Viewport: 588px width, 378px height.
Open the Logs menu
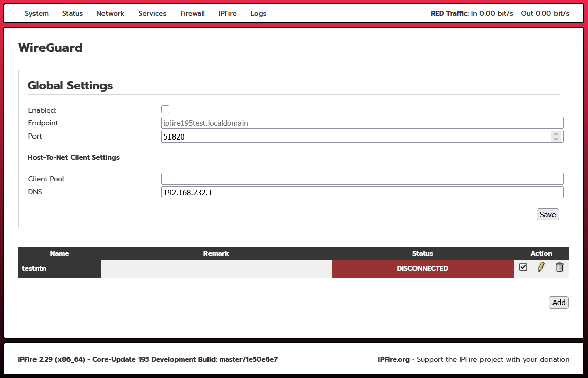coord(258,14)
